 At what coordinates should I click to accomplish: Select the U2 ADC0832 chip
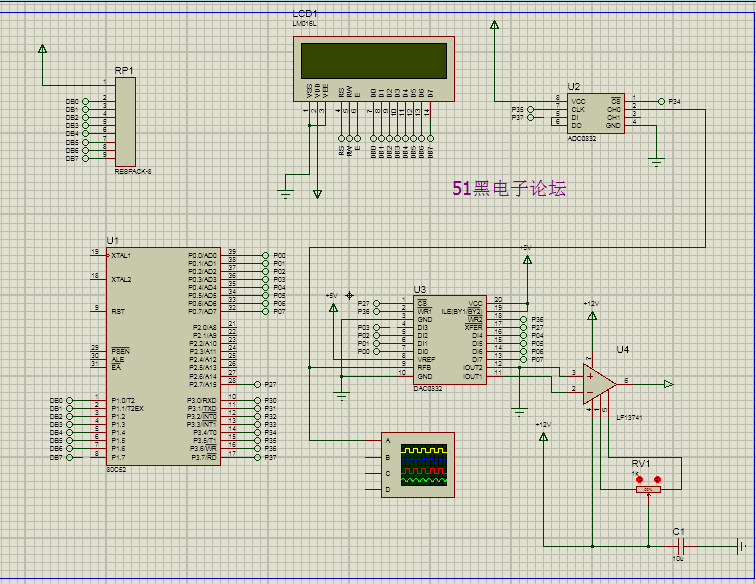pyautogui.click(x=595, y=113)
